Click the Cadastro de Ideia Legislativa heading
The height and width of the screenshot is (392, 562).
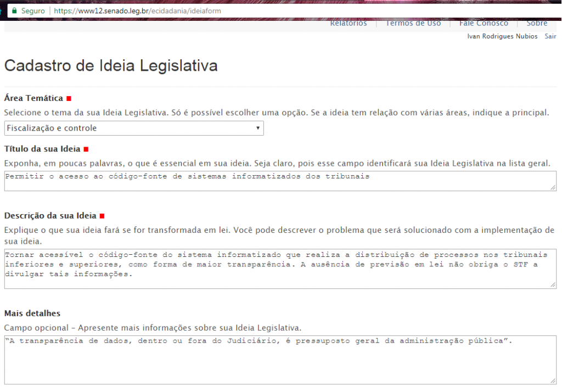(111, 66)
